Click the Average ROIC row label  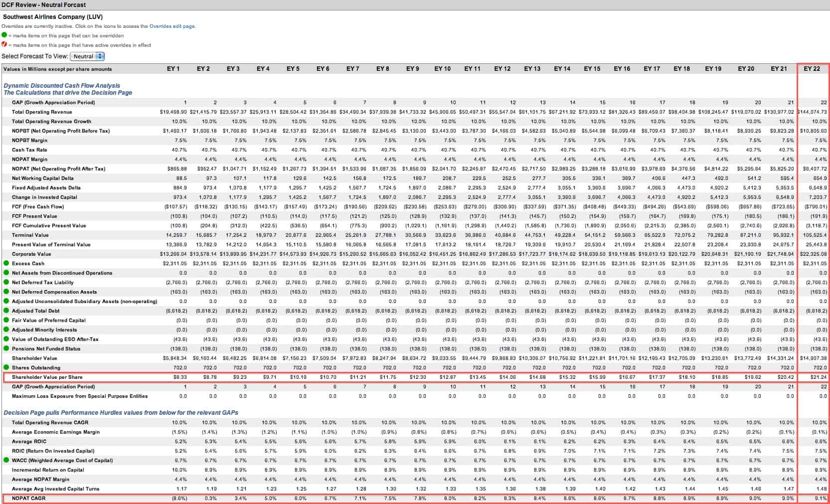[x=30, y=441]
